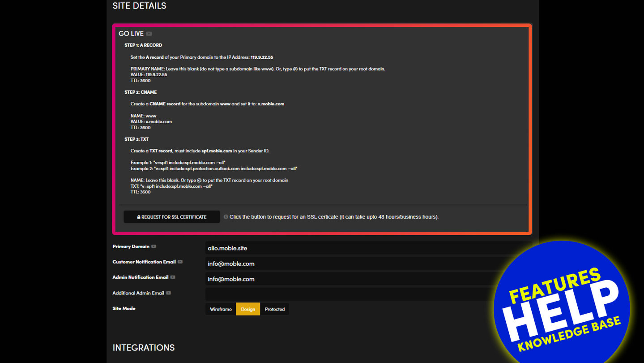Open the Primary Domain video help icon
This screenshot has height=363, width=644.
pyautogui.click(x=154, y=246)
